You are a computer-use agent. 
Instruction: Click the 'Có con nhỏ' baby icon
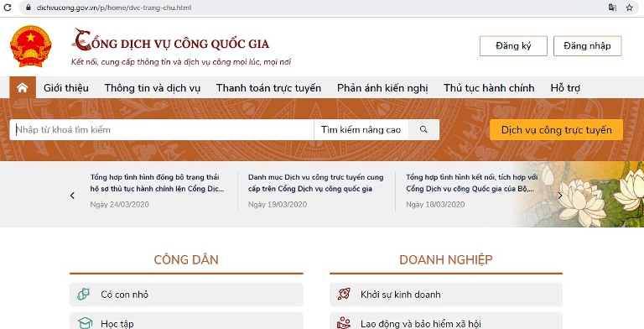click(x=83, y=294)
